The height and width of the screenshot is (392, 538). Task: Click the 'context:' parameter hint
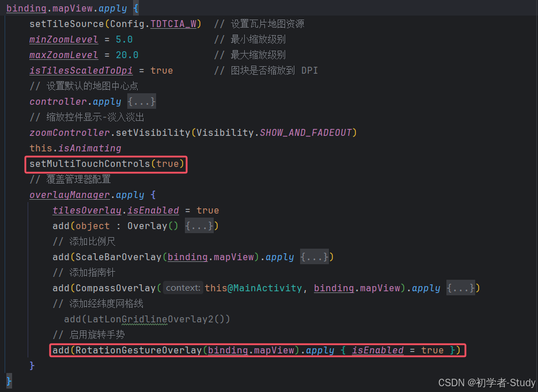click(183, 288)
